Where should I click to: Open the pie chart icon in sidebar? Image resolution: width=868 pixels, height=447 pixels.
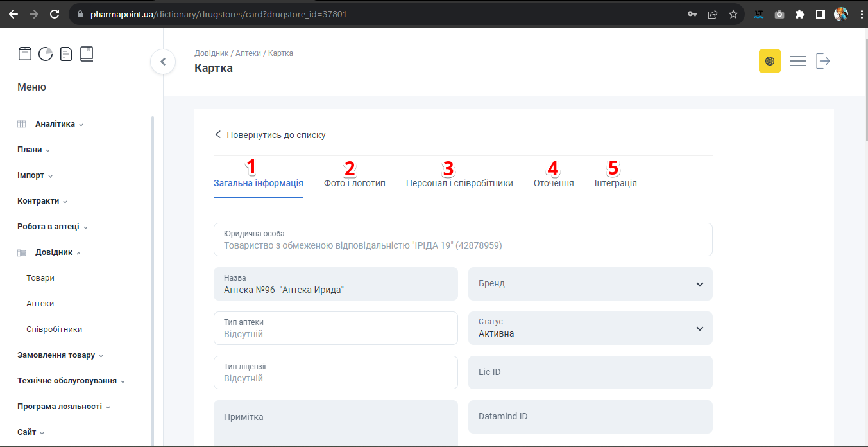46,54
